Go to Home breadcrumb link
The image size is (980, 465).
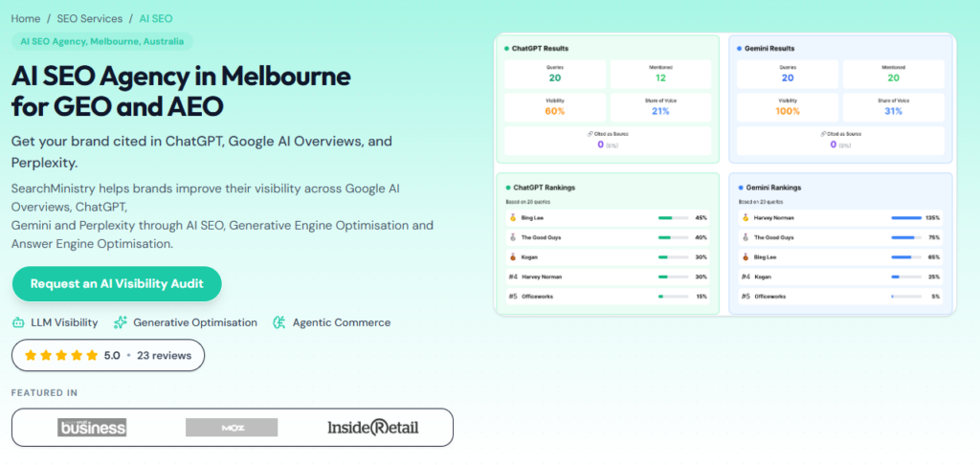(25, 19)
